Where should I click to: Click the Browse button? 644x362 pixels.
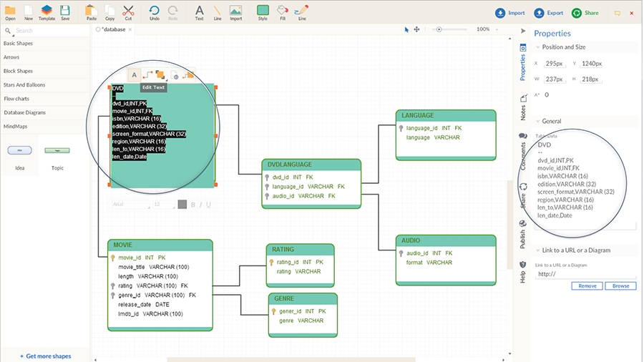(620, 285)
